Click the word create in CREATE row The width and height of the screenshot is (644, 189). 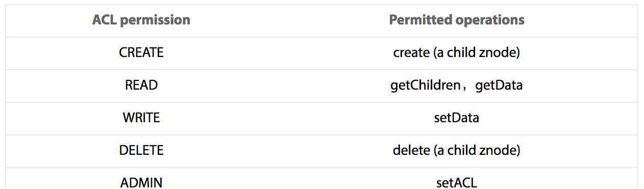[x=411, y=52]
